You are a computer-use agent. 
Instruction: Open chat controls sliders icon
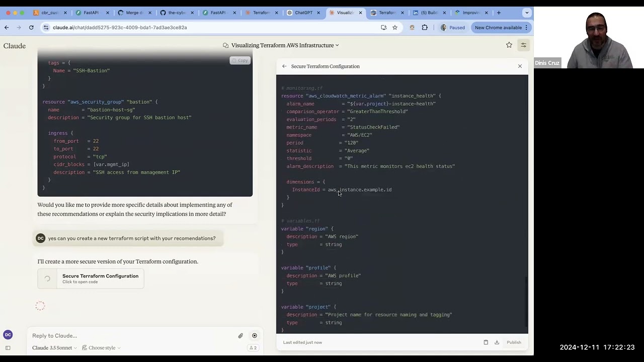click(x=523, y=45)
